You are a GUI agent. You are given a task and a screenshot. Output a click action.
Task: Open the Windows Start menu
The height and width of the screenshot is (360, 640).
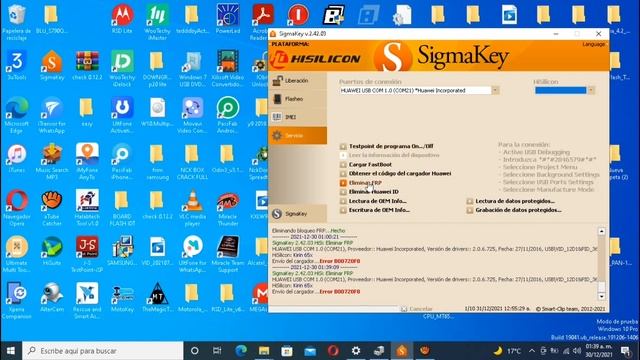[x=11, y=351]
